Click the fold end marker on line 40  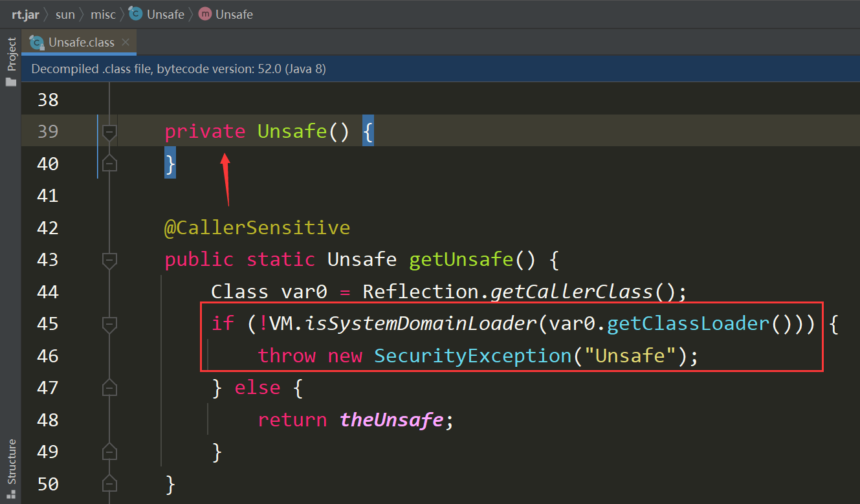(x=109, y=163)
